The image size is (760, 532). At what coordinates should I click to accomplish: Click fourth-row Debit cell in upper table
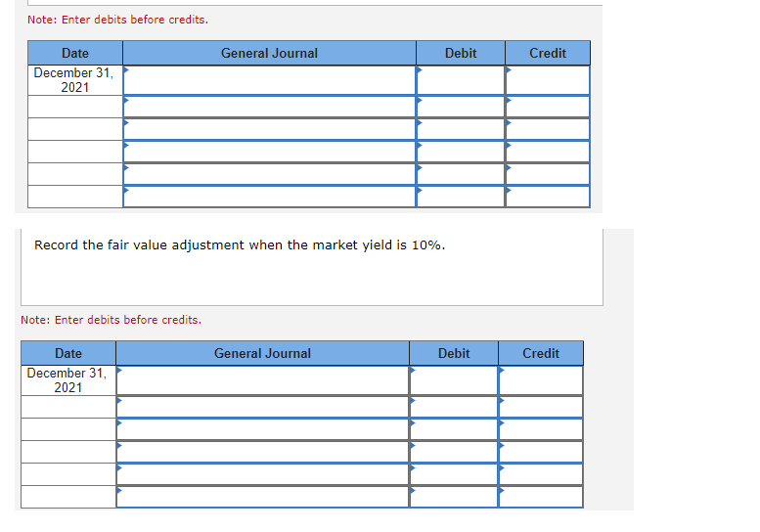coord(461,152)
